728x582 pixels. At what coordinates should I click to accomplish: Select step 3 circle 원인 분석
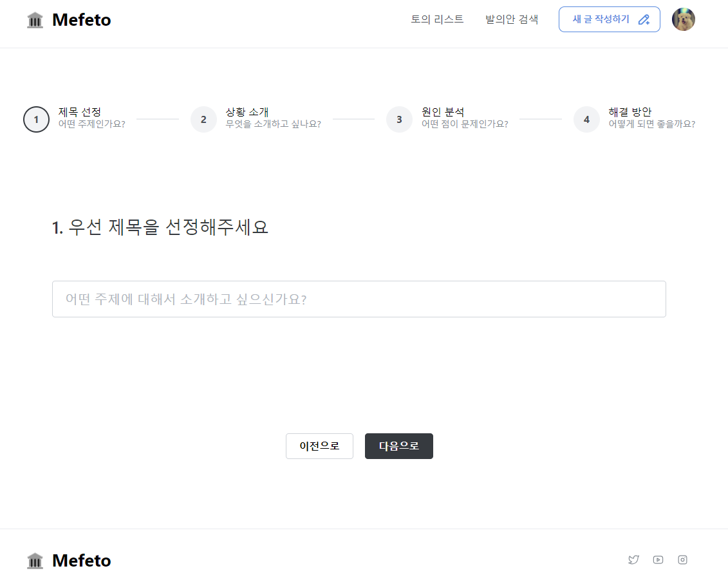pos(399,119)
